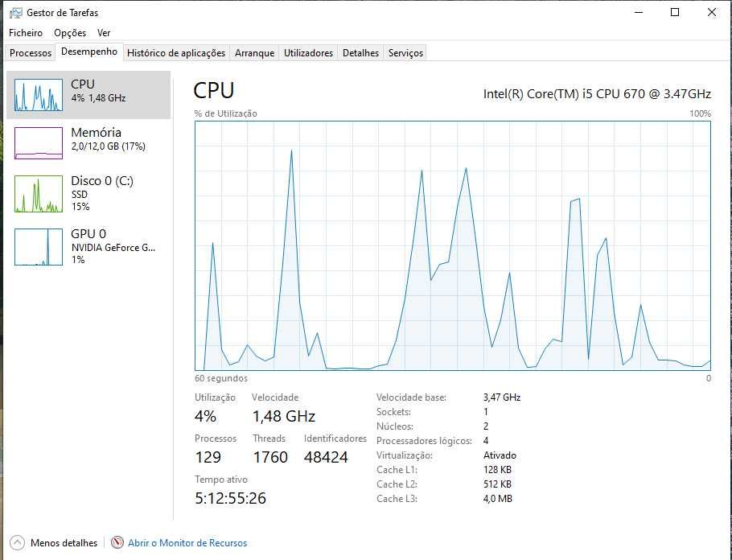Open the Serviços tab
Viewport: 732px width, 560px height.
405,53
